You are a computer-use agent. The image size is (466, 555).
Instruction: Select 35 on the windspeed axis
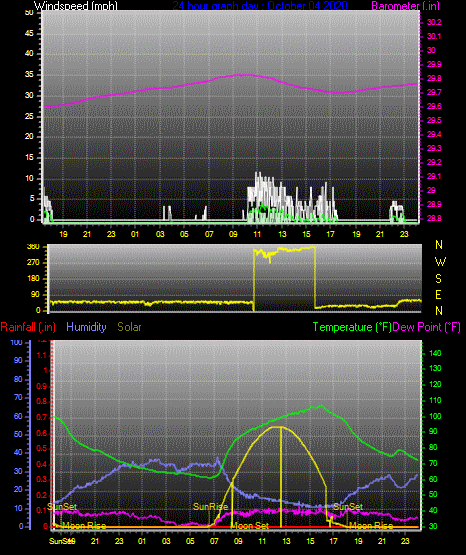coord(29,75)
